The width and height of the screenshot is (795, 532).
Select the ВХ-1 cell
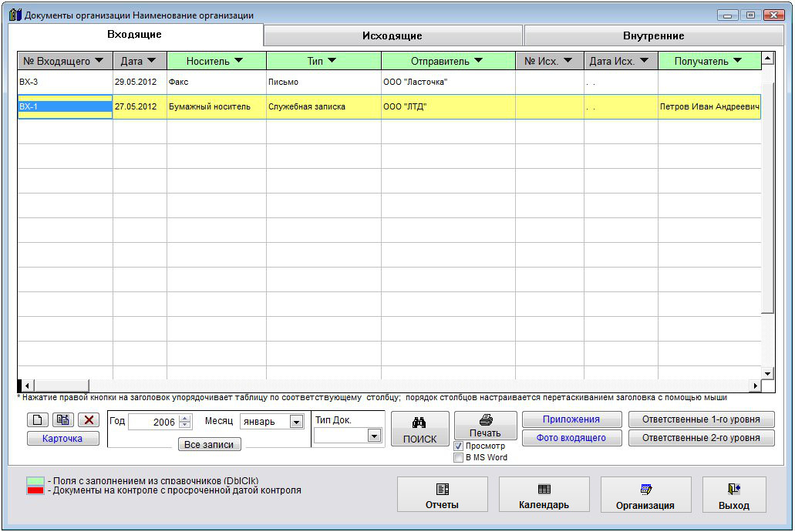66,107
